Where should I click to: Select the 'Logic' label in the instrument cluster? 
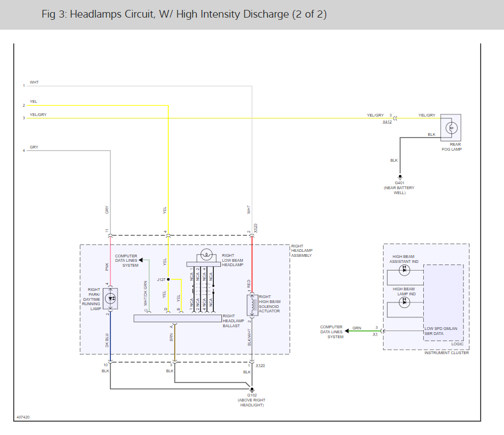coord(457,344)
